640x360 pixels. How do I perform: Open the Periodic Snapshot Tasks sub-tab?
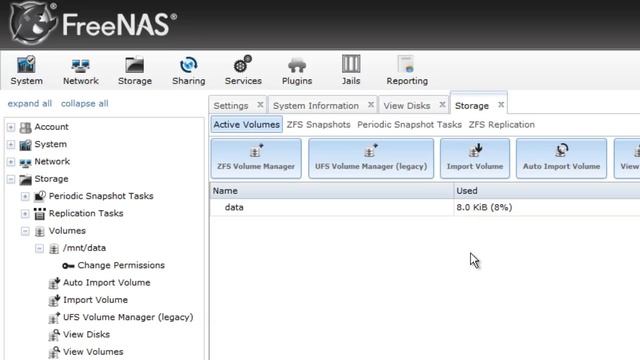(x=409, y=124)
